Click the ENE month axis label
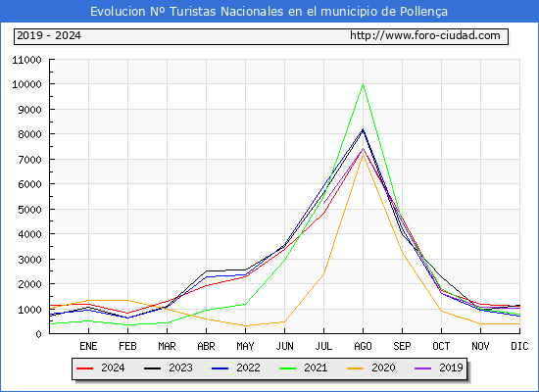This screenshot has width=539, height=392. [88, 346]
